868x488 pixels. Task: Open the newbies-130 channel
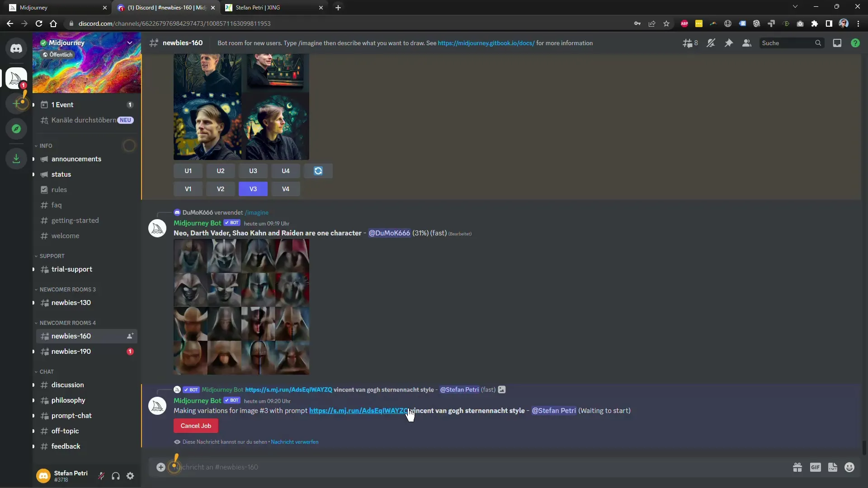pyautogui.click(x=86, y=303)
